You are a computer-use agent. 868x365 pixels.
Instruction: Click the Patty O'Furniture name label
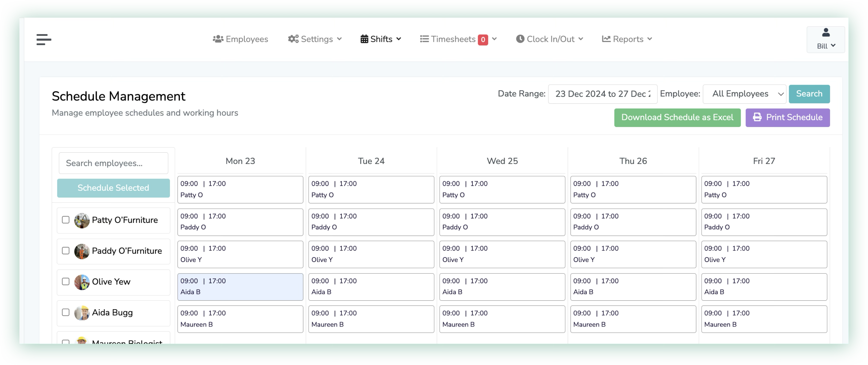[125, 220]
